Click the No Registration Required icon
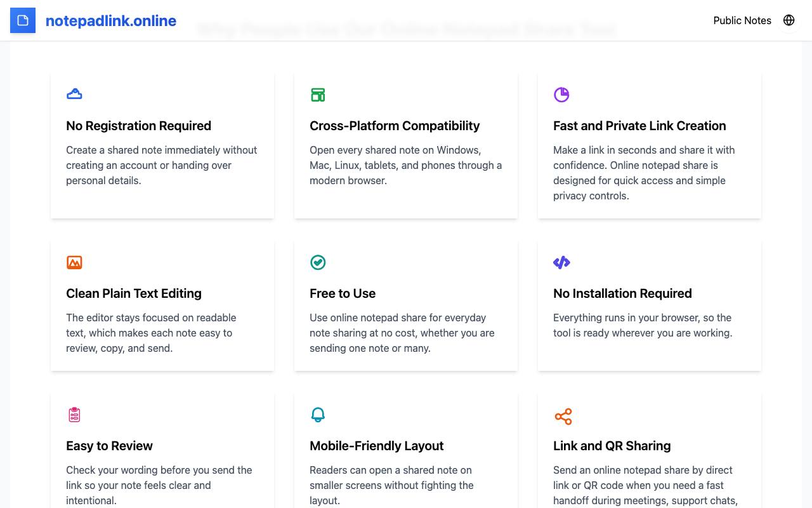Screen dimensions: 812x508 pos(74,94)
